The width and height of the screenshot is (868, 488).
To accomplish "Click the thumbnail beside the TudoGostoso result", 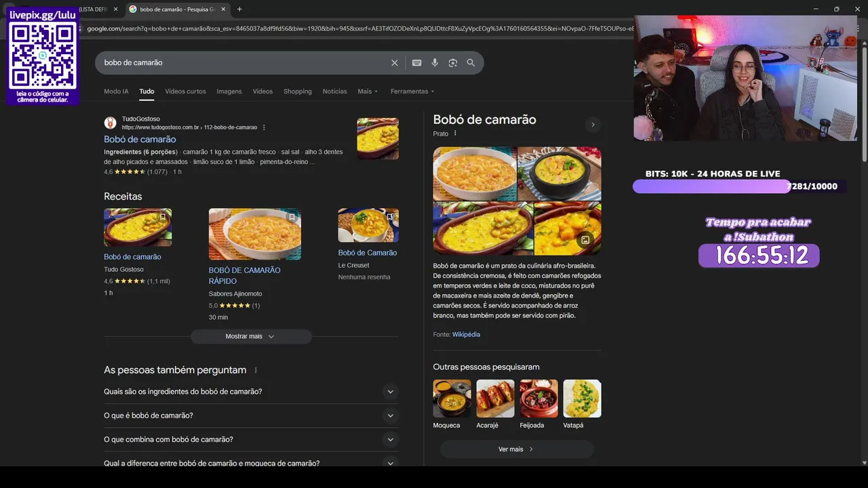I will tap(378, 139).
